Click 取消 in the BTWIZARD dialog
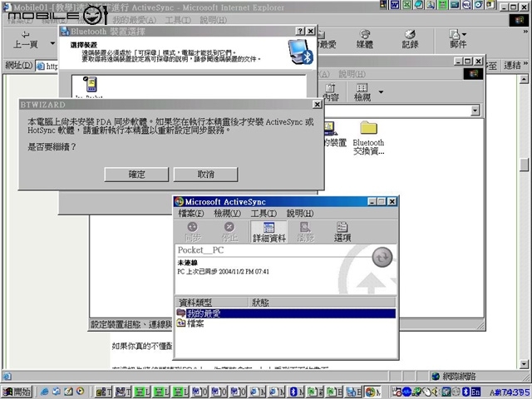Viewport: 532px width, 399px height. point(205,175)
